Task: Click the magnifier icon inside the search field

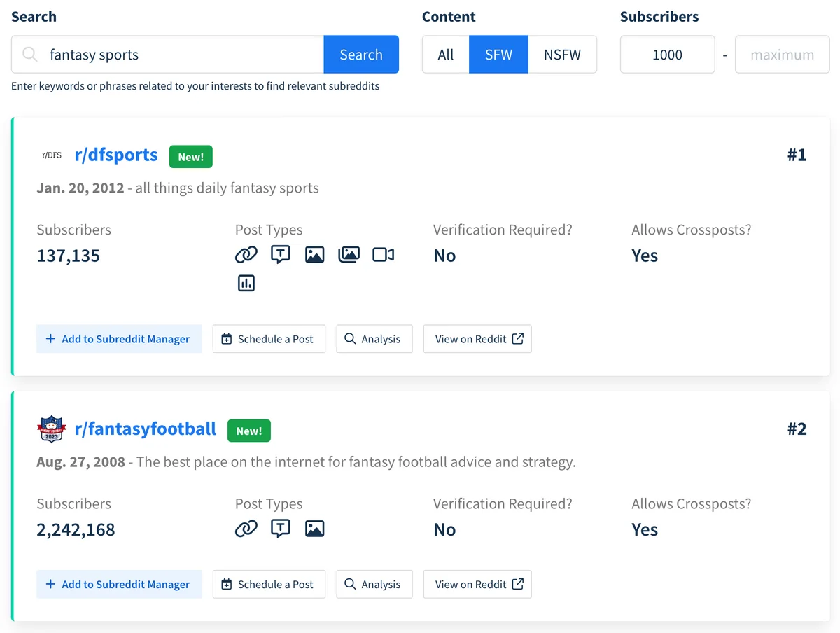Action: click(x=29, y=54)
